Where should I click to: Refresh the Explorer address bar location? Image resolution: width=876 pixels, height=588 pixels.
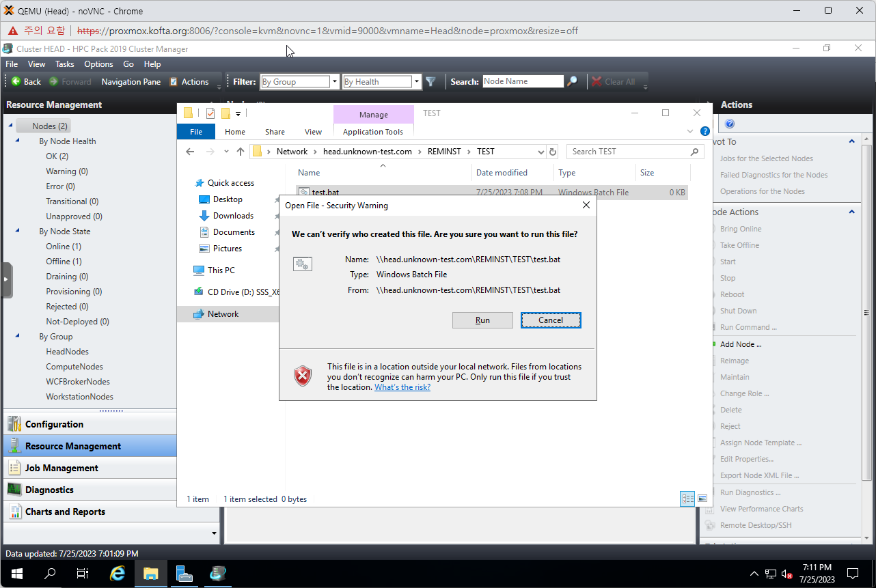[x=553, y=152]
